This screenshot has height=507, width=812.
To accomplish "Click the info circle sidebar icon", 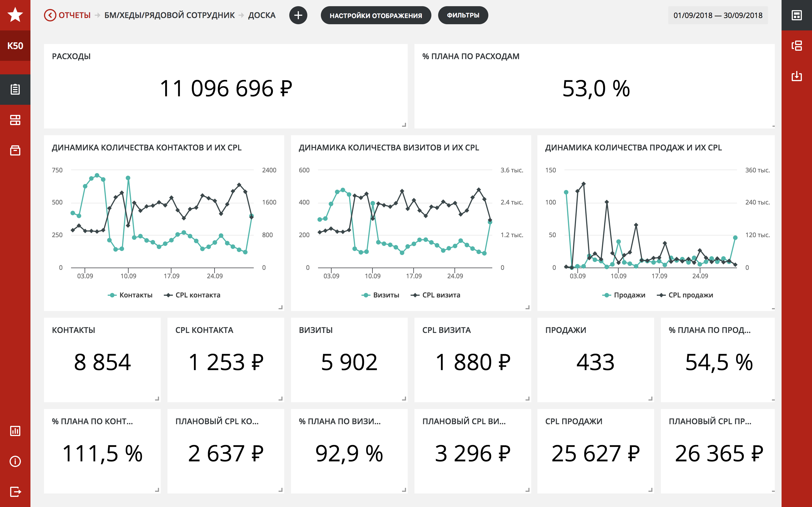I will pyautogui.click(x=15, y=461).
